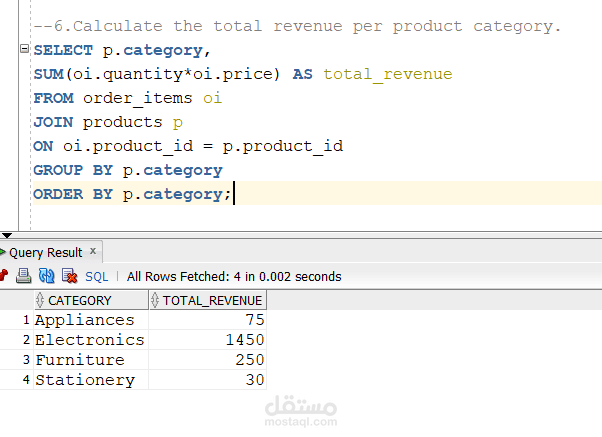602x437 pixels.
Task: Collapse the editor pane with the splitter arrow
Action: point(8,235)
